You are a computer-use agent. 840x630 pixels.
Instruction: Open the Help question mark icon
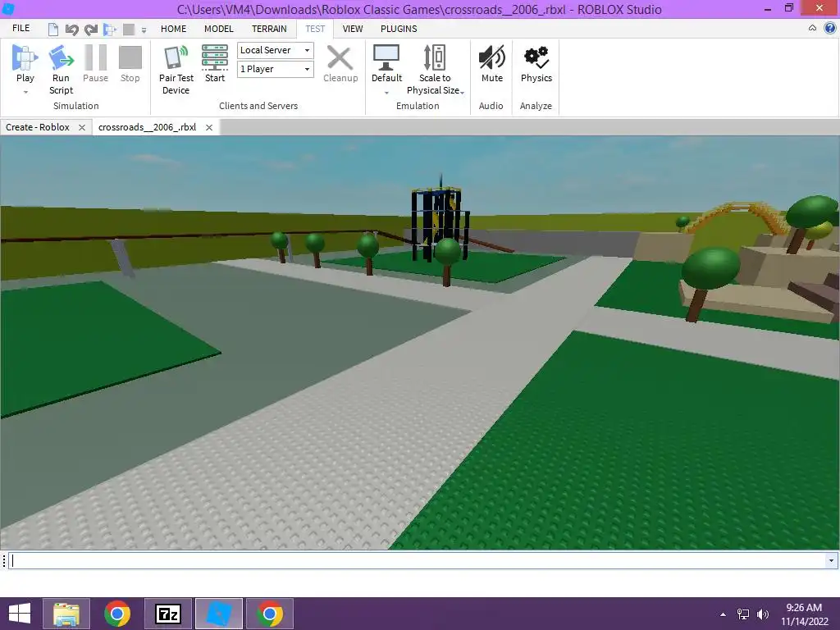pyautogui.click(x=830, y=29)
